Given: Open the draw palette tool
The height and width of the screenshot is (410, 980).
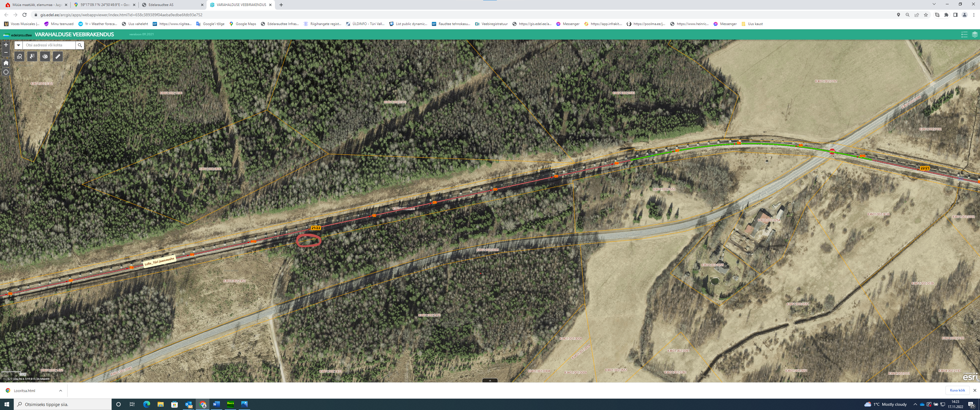Looking at the screenshot, I should pyautogui.click(x=45, y=57).
